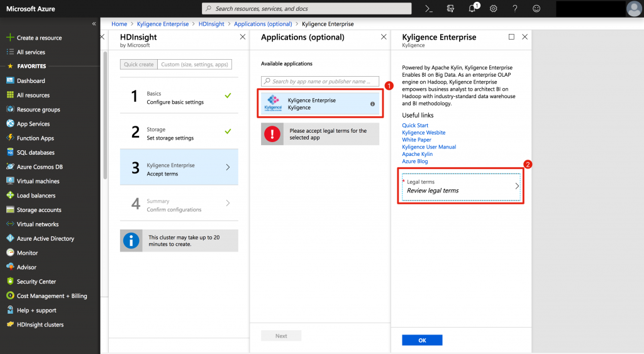Screen dimensions: 644x354
Task: Open step 4 Summary
Action: [x=179, y=204]
